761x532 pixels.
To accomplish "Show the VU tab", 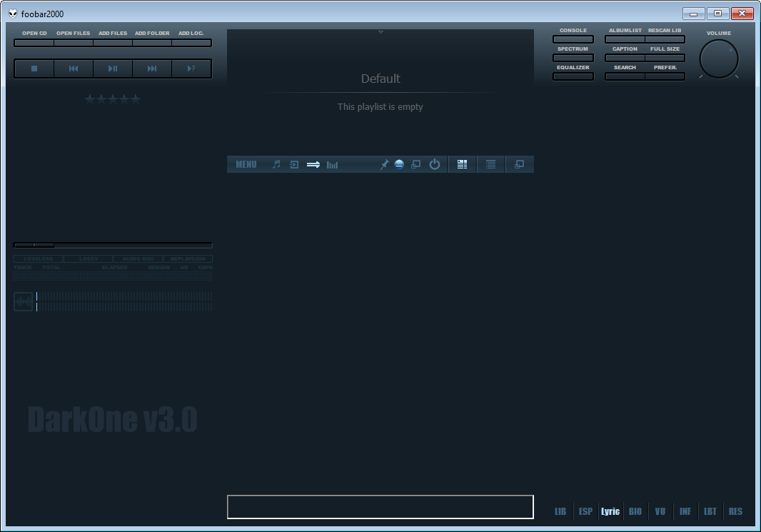I will pos(660,511).
